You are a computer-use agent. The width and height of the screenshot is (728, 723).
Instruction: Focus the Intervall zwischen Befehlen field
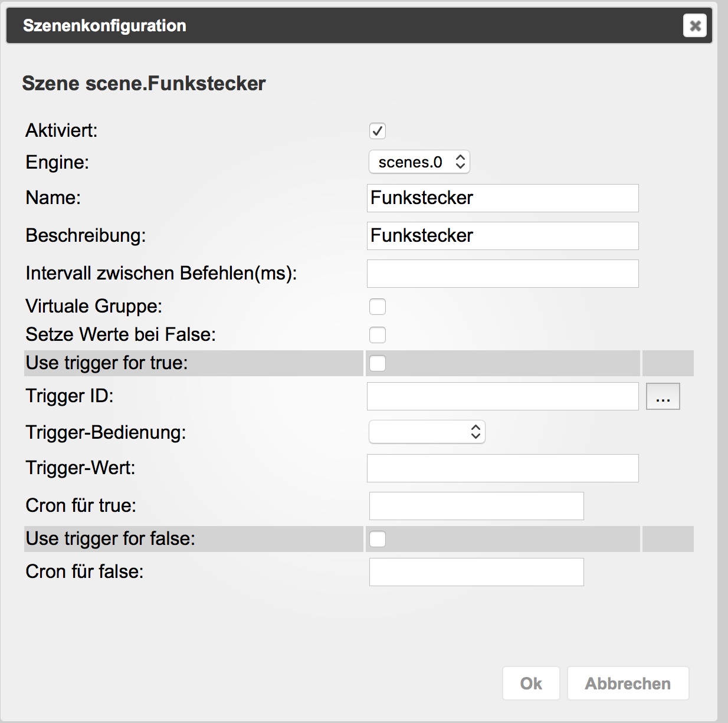coord(502,274)
